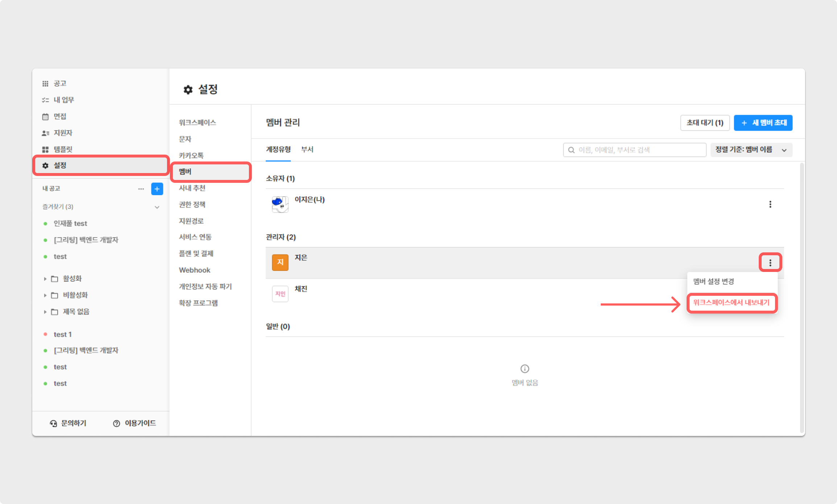Open the 내 공고 ellipsis menu
Screen dimensions: 837x504
pyautogui.click(x=141, y=189)
